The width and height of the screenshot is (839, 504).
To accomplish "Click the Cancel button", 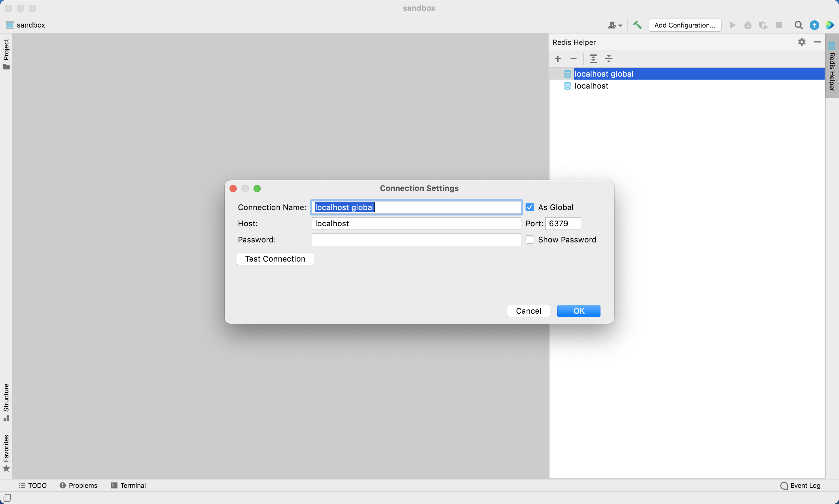I will point(528,311).
